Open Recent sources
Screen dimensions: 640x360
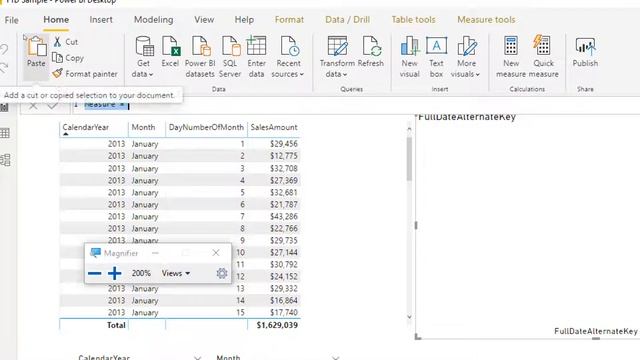pyautogui.click(x=288, y=57)
